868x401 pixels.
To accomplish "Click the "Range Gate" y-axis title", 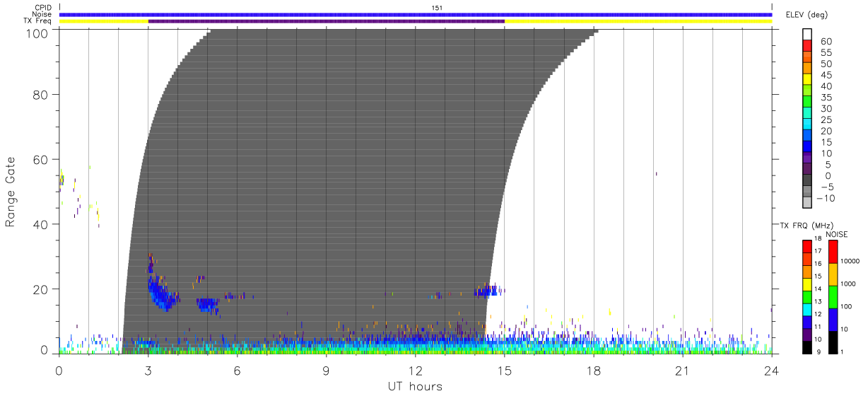I will point(11,191).
